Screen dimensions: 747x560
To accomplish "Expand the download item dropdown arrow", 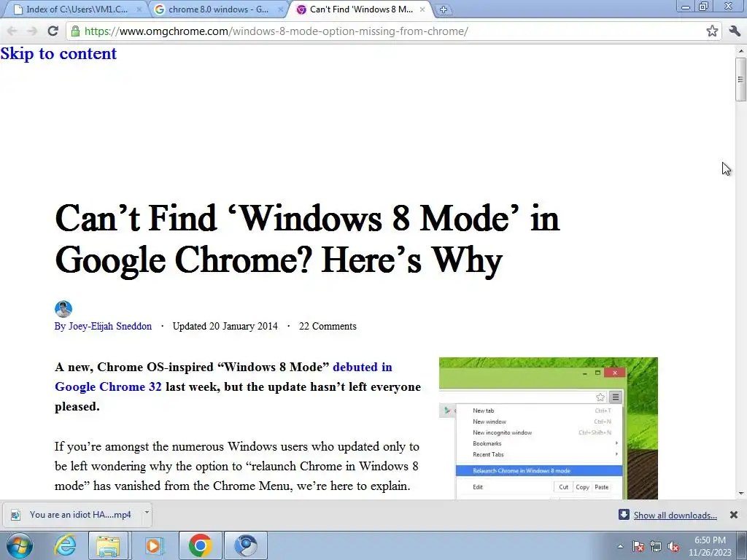I will 147,513.
